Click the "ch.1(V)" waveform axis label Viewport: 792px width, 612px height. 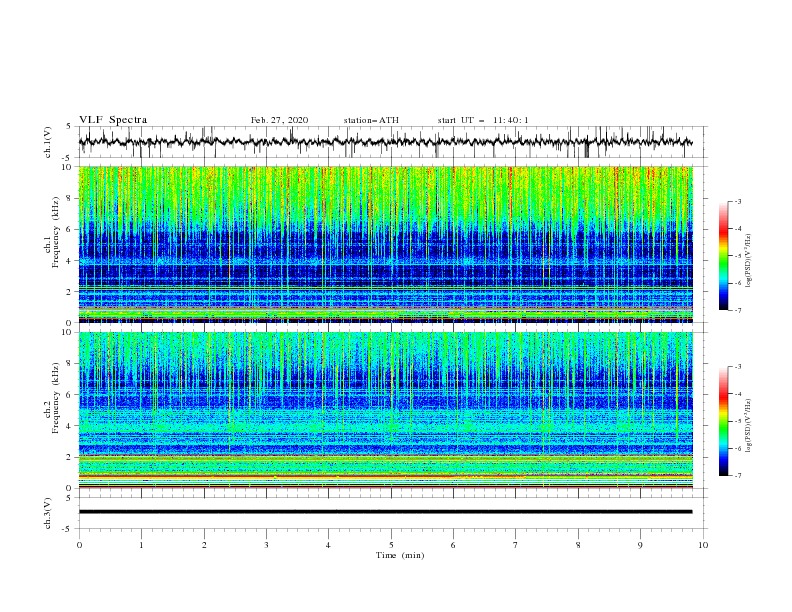[x=48, y=142]
